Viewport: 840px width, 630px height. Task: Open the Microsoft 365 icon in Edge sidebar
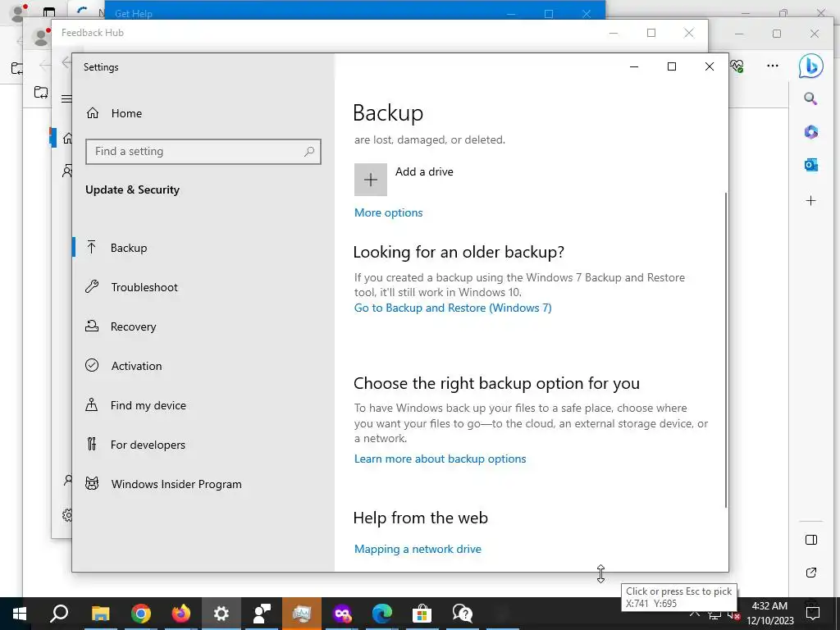pyautogui.click(x=810, y=132)
